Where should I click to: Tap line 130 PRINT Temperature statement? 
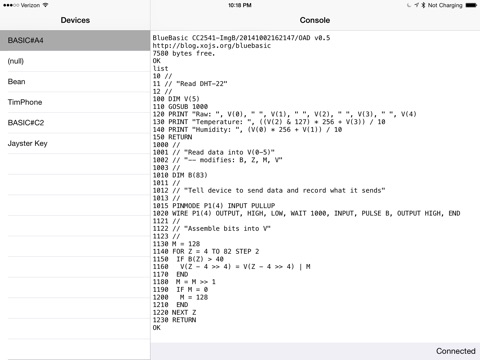pyautogui.click(x=269, y=122)
